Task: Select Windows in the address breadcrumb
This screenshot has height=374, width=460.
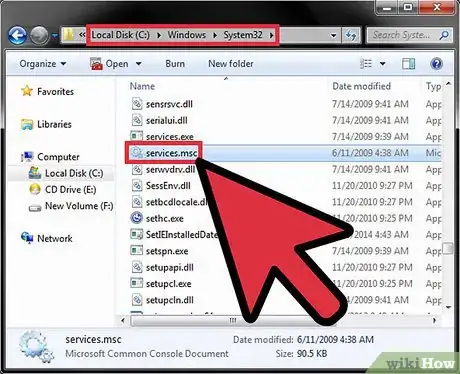Action: coord(187,35)
